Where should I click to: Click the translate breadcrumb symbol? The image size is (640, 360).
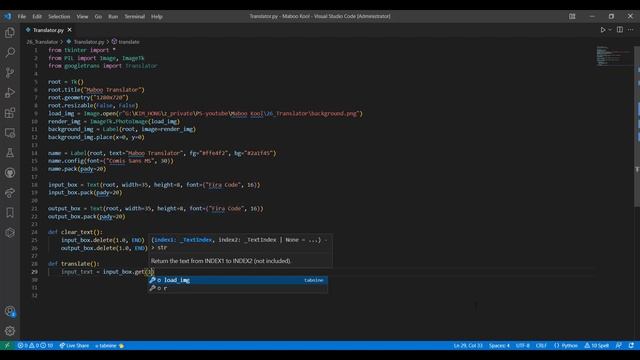point(126,42)
